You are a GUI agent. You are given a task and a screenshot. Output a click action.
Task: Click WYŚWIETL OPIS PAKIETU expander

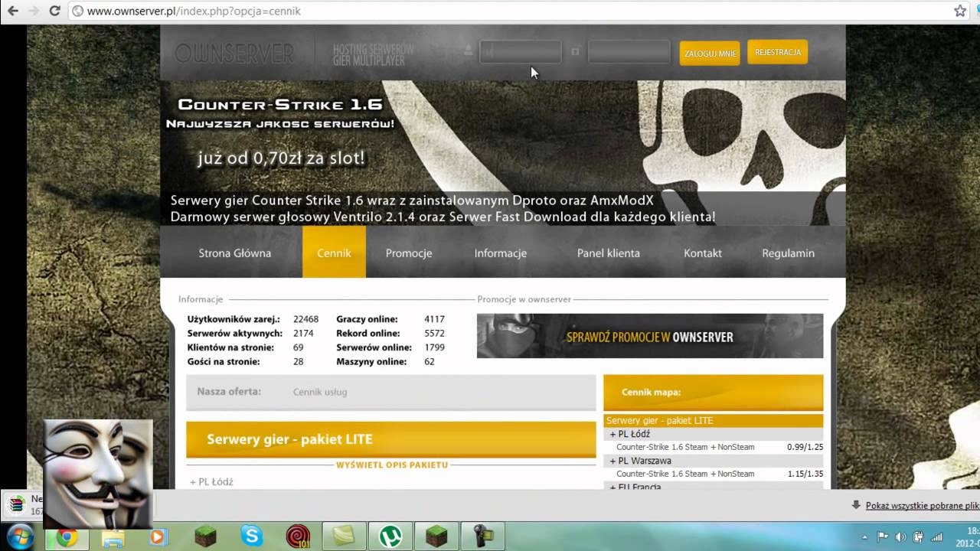click(391, 465)
